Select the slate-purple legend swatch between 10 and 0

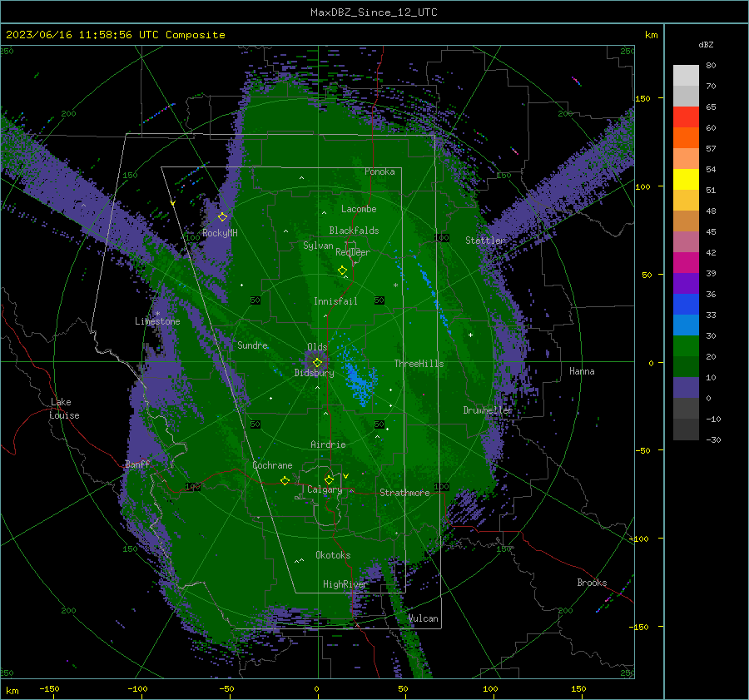click(x=686, y=388)
